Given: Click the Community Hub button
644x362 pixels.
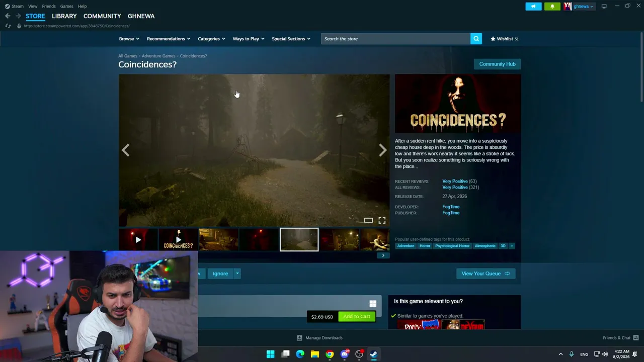Looking at the screenshot, I should pyautogui.click(x=497, y=64).
